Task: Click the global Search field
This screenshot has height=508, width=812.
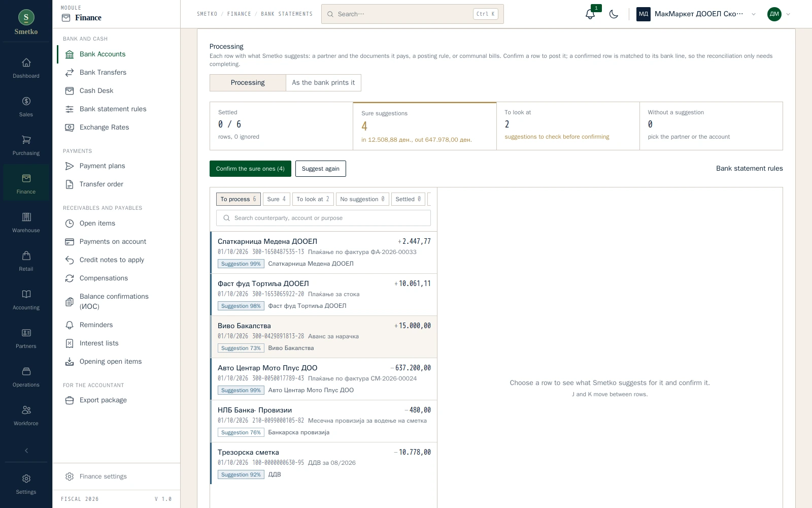Action: coord(412,14)
